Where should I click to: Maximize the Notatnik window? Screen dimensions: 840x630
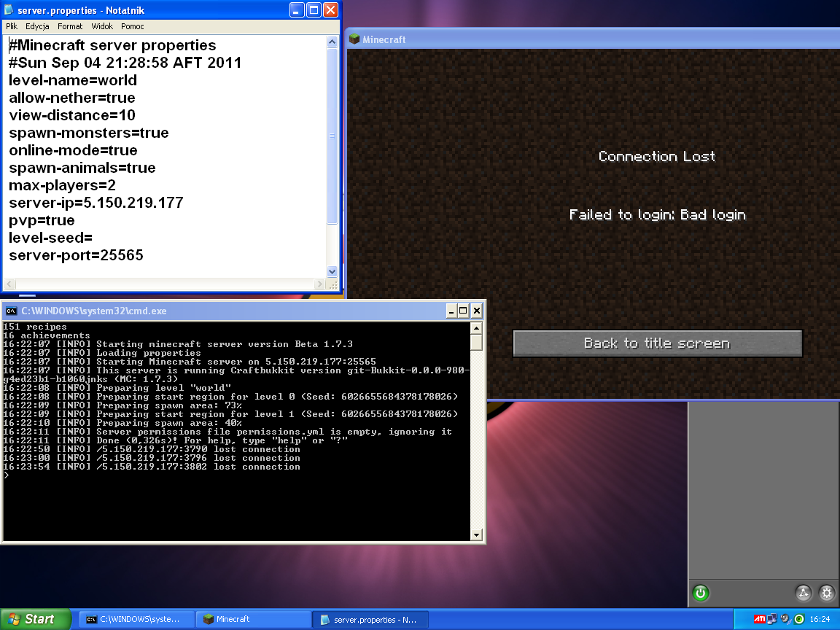[x=314, y=9]
